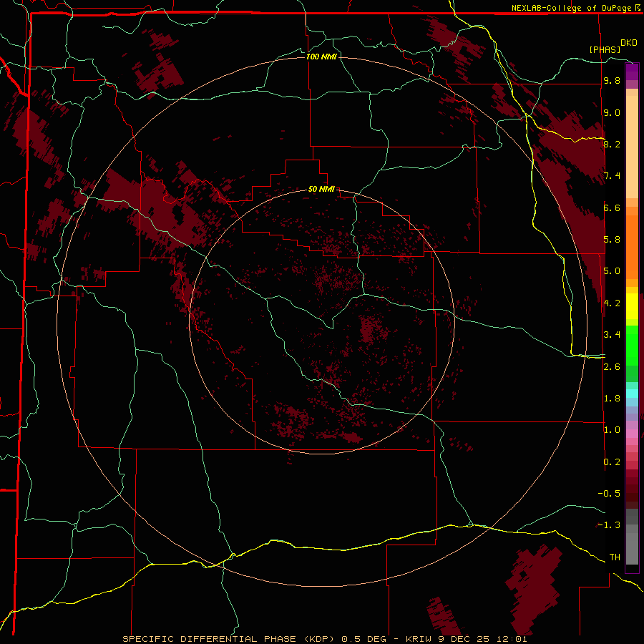
Task: Click the KRIW radar site identifier
Action: pos(419,639)
